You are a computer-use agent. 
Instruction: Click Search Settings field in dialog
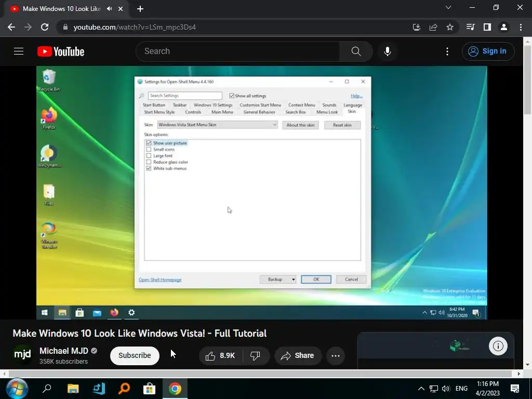click(185, 96)
